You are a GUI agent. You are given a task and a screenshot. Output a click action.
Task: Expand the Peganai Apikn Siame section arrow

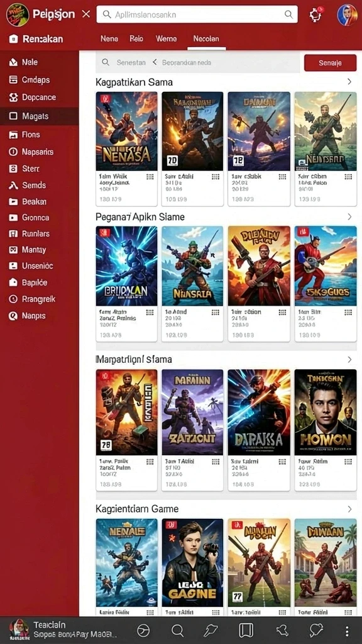[349, 216]
